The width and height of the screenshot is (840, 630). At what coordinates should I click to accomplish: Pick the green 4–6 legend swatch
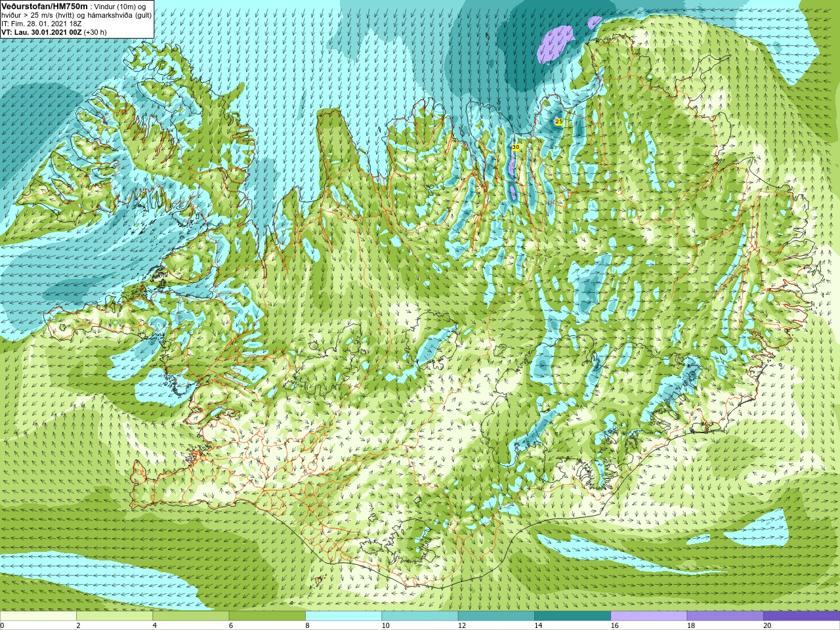(190, 616)
